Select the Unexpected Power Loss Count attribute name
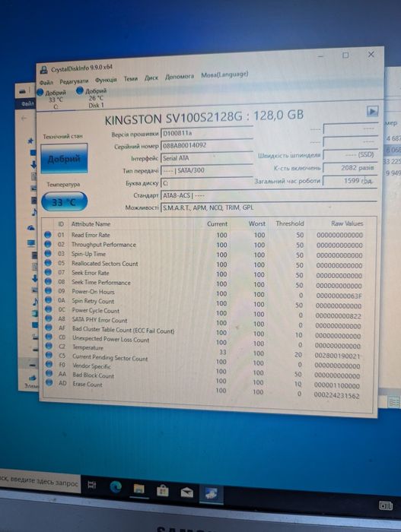401x532 pixels. point(111,339)
